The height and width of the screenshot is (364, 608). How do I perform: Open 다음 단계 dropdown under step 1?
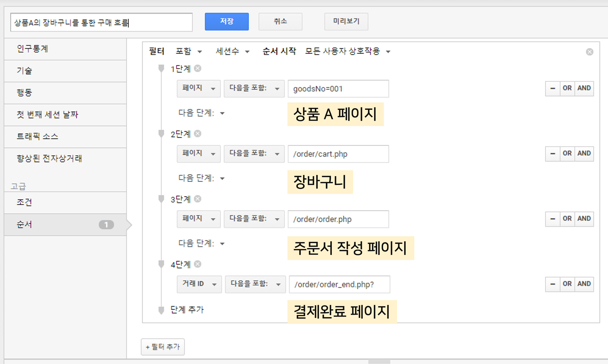coord(201,113)
